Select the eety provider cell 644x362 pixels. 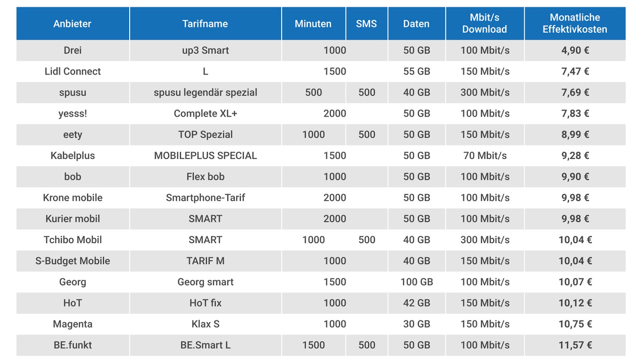point(73,135)
